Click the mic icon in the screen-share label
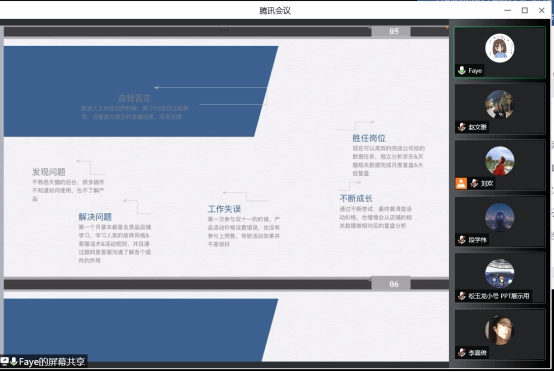This screenshot has height=372, width=554. pos(14,361)
